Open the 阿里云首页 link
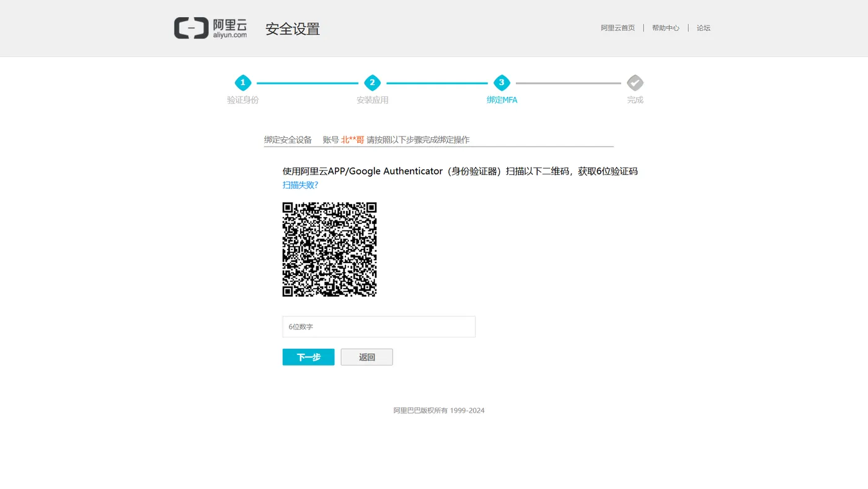Screen dimensions: 868x489 point(618,28)
